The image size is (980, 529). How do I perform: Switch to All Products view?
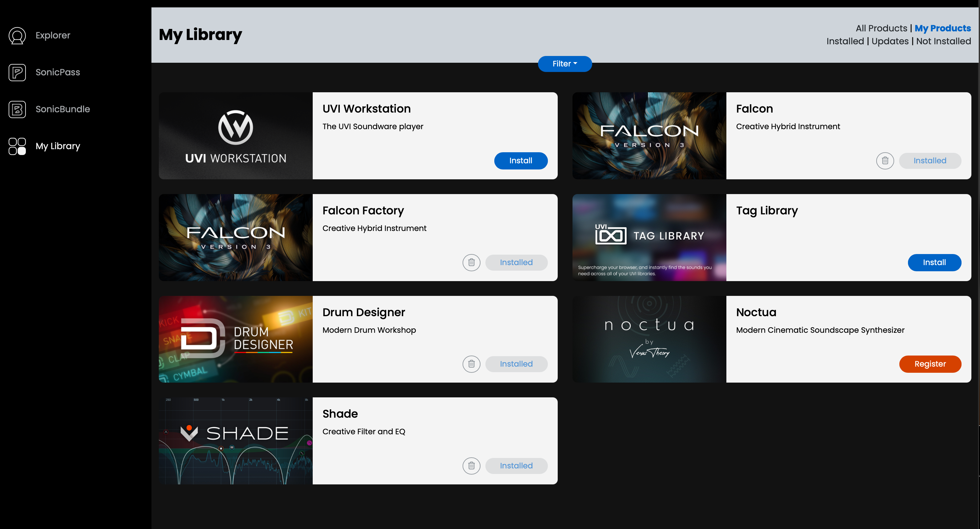881,29
